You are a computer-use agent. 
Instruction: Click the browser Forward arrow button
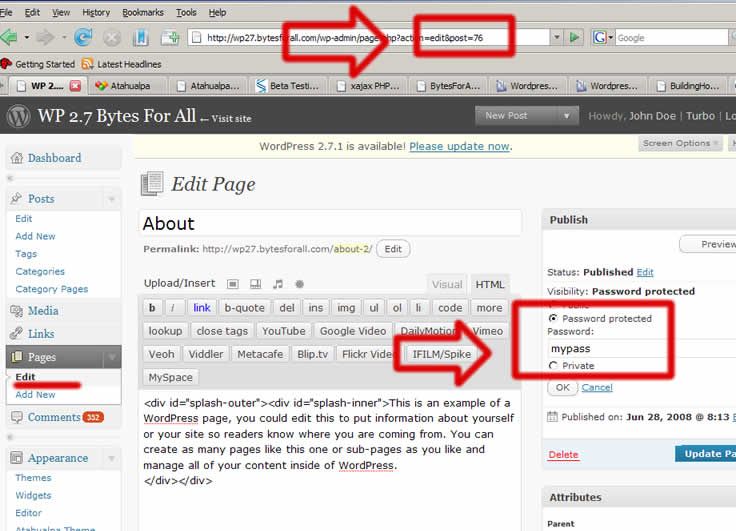pos(45,37)
